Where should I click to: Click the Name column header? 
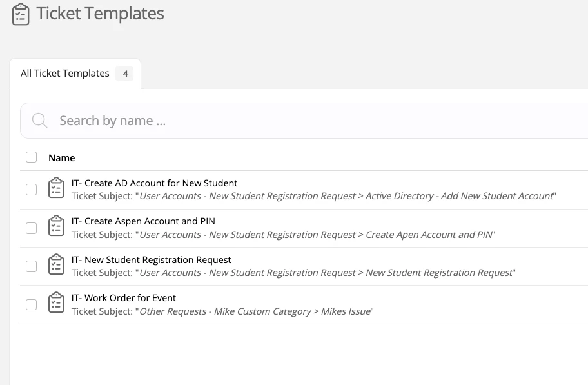tap(62, 157)
